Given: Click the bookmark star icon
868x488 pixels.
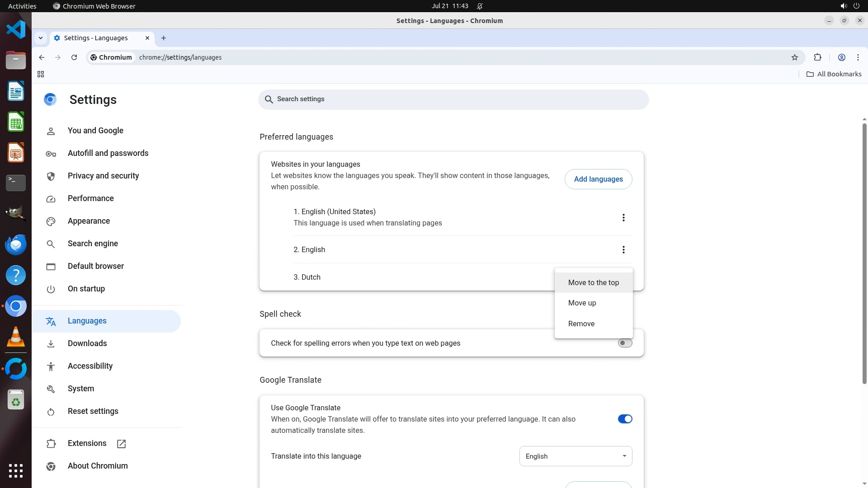Looking at the screenshot, I should 795,57.
